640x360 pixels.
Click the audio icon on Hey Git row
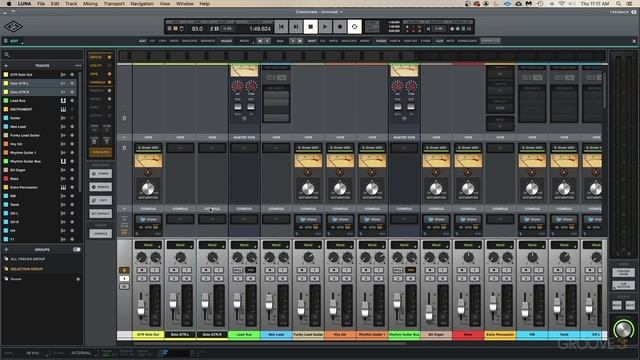[63, 144]
